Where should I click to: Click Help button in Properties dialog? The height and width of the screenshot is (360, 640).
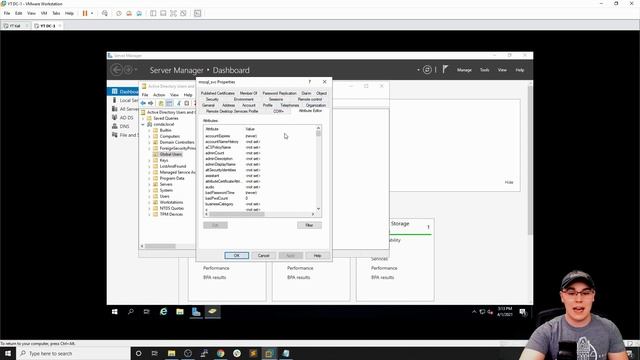[x=317, y=256]
